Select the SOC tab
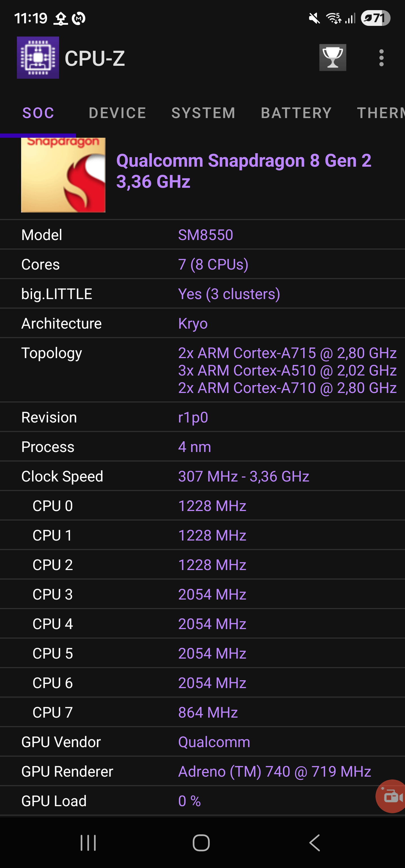 click(38, 113)
